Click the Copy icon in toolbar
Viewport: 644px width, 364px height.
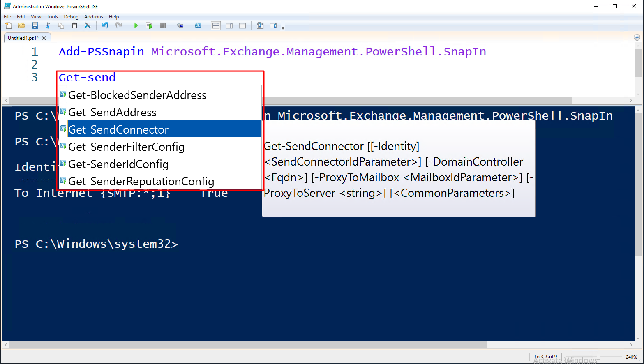[61, 25]
